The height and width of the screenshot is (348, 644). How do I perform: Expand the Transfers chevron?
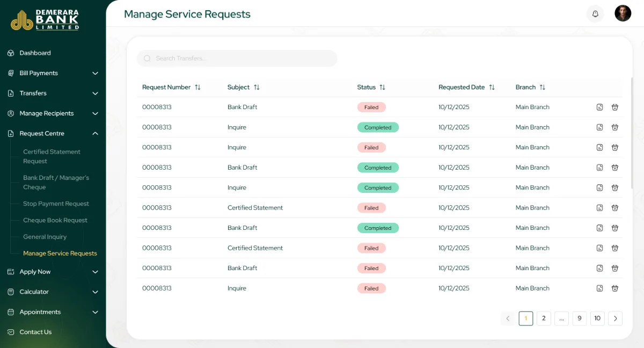pos(95,93)
